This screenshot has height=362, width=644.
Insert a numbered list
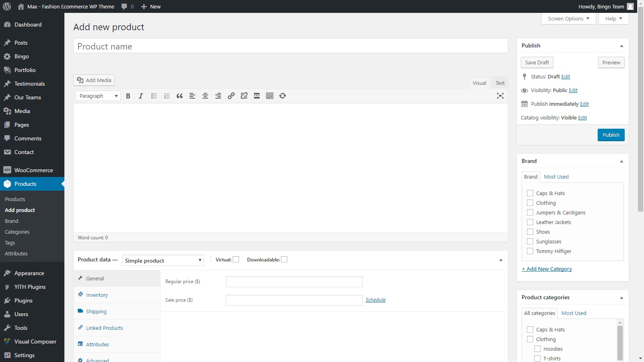point(167,96)
